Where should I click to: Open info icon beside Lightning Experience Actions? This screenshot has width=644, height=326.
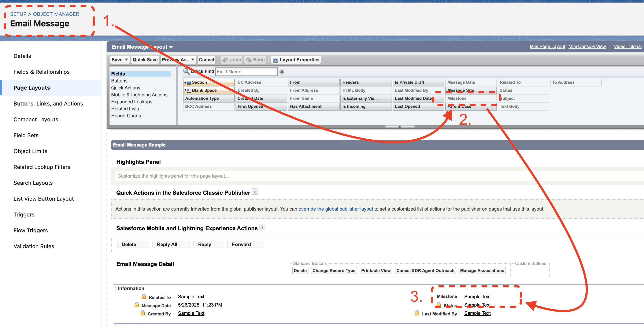262,227
